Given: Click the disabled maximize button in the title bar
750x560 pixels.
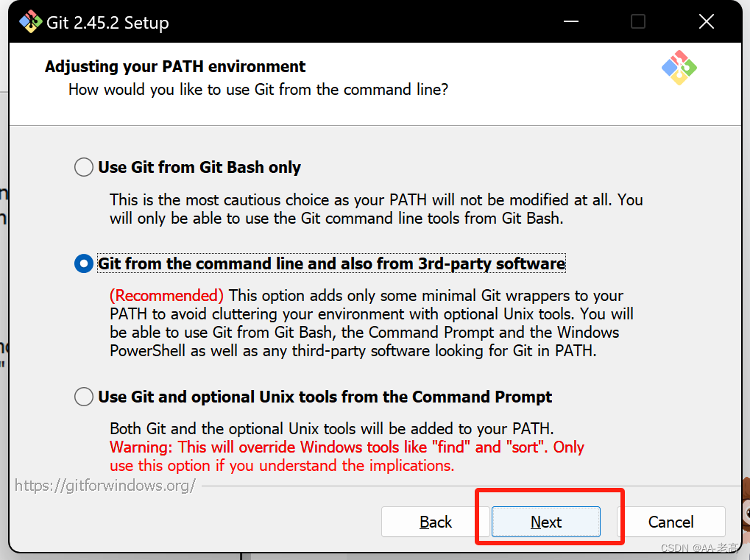Looking at the screenshot, I should tap(638, 21).
